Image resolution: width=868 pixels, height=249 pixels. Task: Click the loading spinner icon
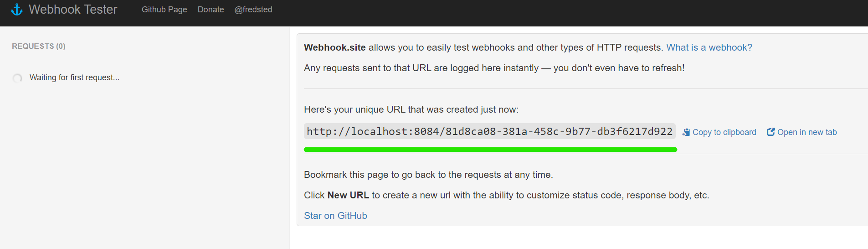(17, 78)
